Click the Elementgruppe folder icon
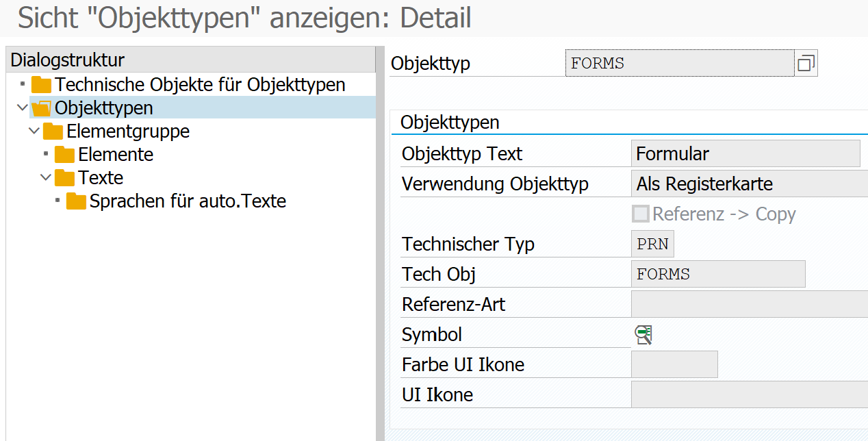This screenshot has height=441, width=868. pos(53,131)
